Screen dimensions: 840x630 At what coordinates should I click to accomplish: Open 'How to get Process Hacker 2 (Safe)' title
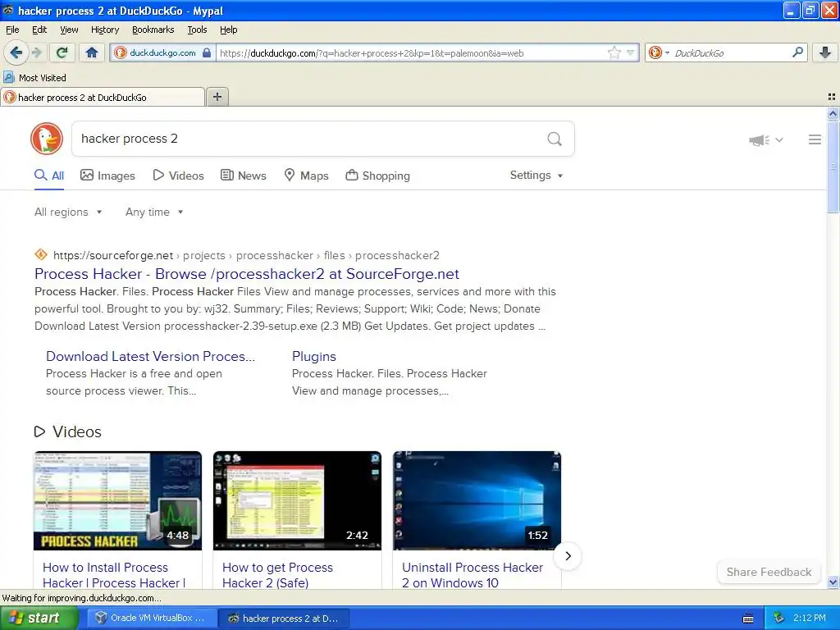click(277, 575)
